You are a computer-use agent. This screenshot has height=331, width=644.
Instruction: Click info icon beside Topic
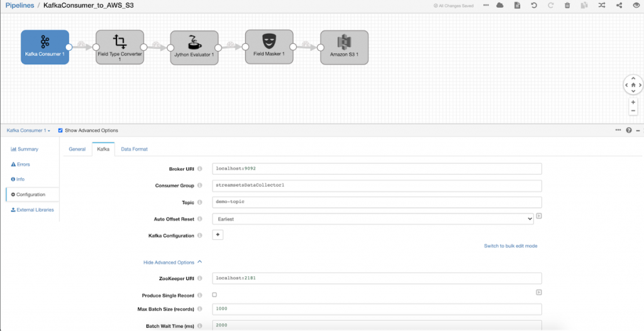tap(200, 202)
